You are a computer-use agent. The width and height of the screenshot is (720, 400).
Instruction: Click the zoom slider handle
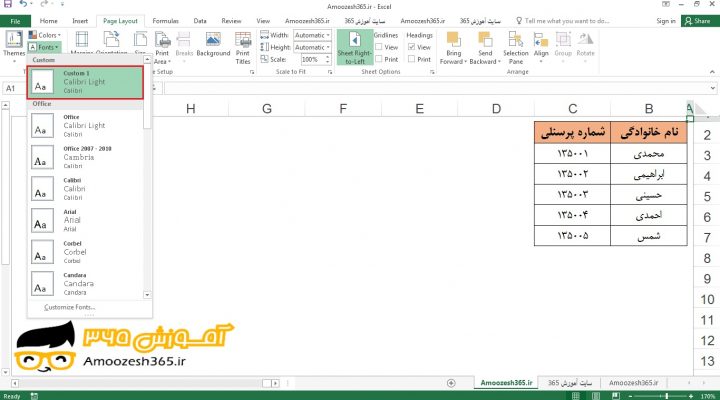667,396
